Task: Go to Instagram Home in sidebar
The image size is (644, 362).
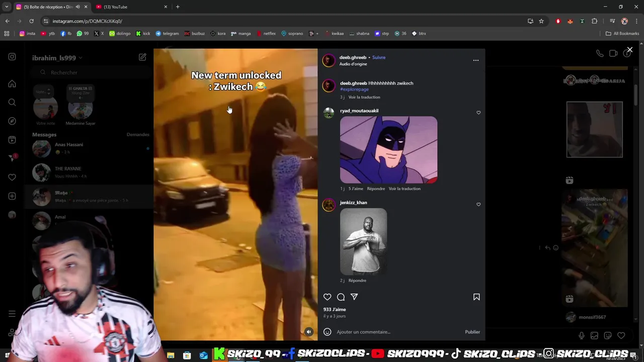Action: click(x=12, y=83)
